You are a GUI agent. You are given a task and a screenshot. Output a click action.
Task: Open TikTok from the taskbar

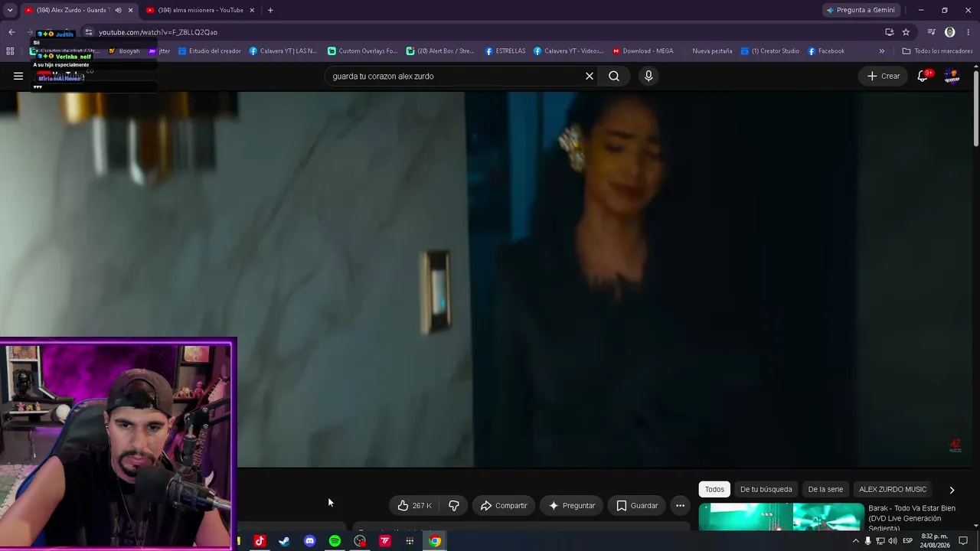(259, 541)
